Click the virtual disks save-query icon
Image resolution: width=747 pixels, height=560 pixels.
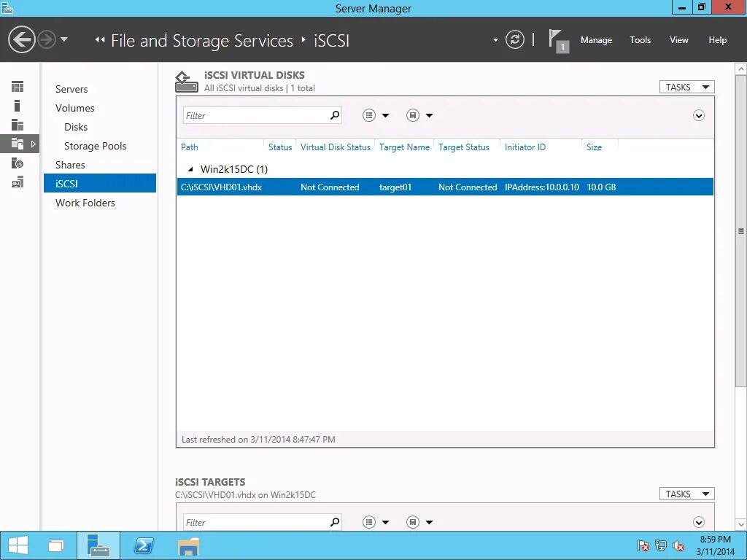tap(413, 115)
